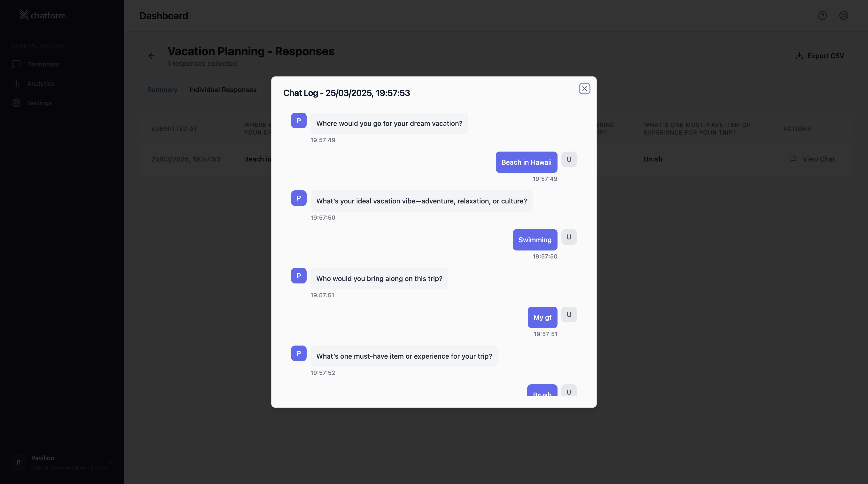Click the Pavilion avatar at bottom left
Screen dimensions: 868x484
point(19,462)
